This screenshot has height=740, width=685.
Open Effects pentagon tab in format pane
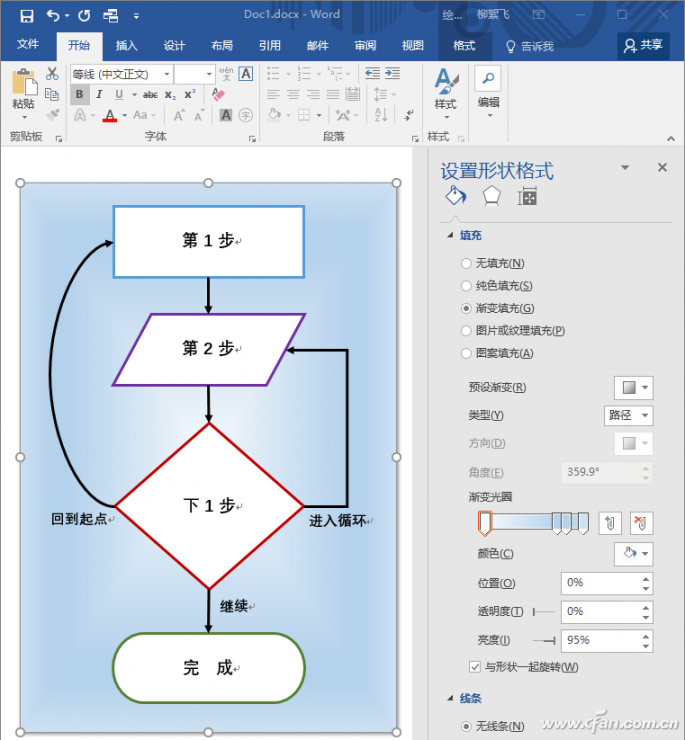click(x=491, y=196)
